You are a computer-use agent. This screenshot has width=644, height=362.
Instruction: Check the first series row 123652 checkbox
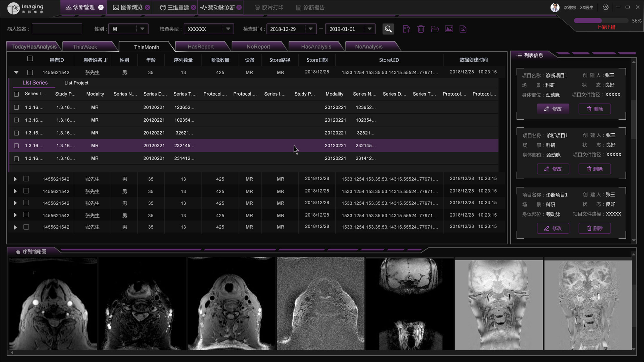pyautogui.click(x=16, y=107)
